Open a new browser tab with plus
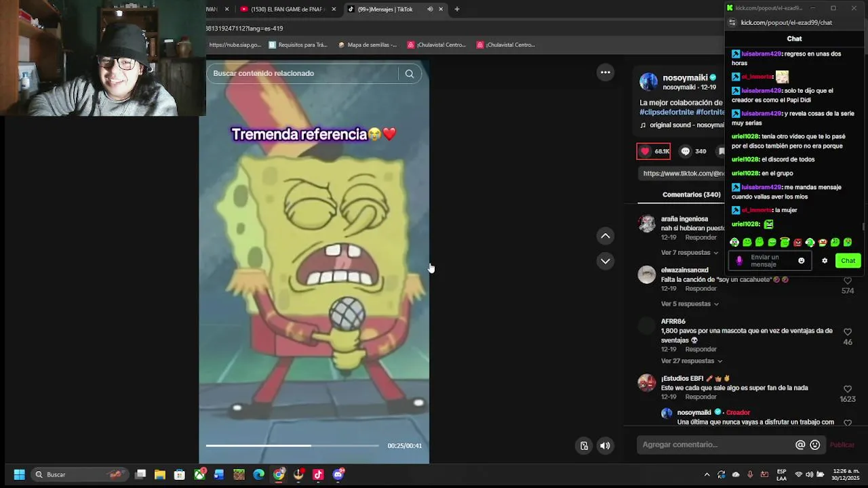 pyautogui.click(x=457, y=9)
